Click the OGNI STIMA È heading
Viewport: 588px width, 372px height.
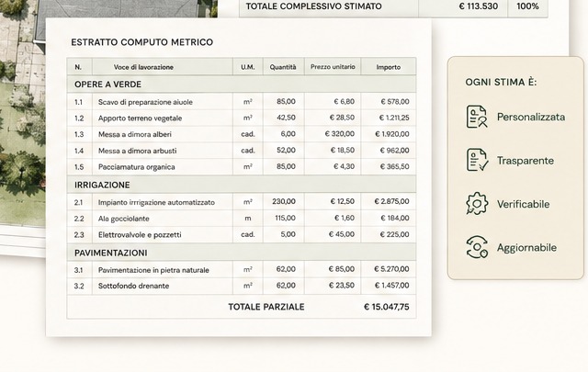click(x=501, y=82)
